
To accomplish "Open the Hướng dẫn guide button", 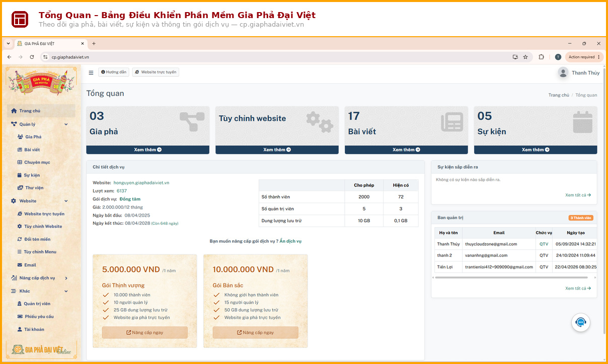I will pos(114,72).
